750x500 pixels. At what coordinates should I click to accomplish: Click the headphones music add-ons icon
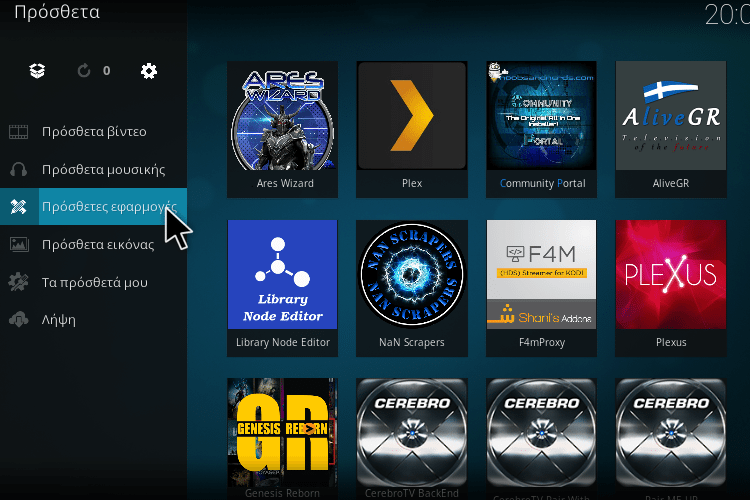point(19,169)
